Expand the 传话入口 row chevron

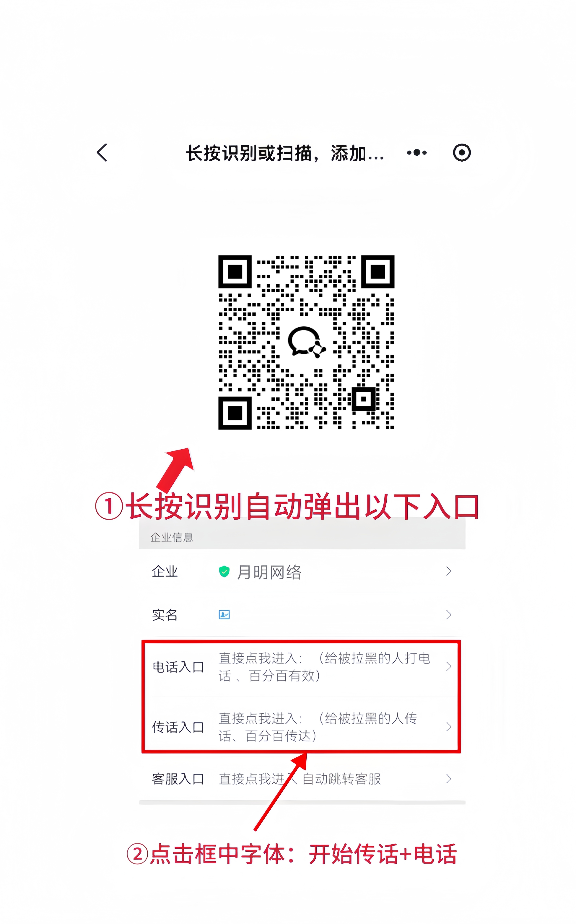(448, 727)
